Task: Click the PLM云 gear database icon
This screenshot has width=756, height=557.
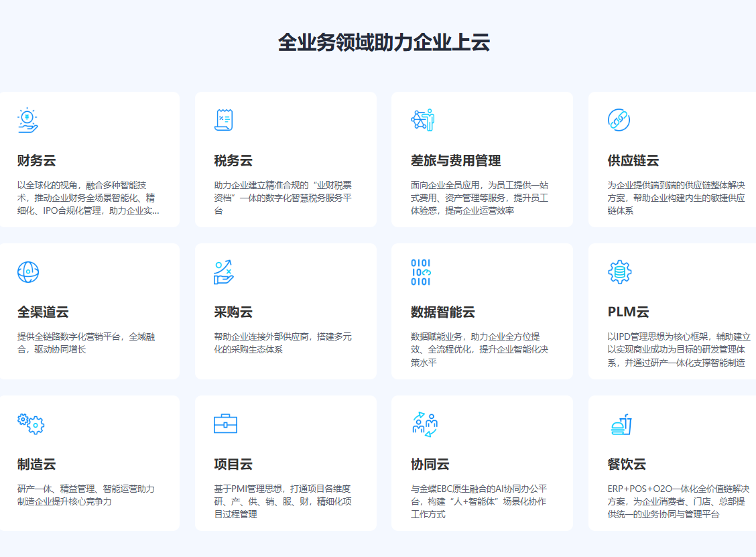Action: tap(619, 272)
